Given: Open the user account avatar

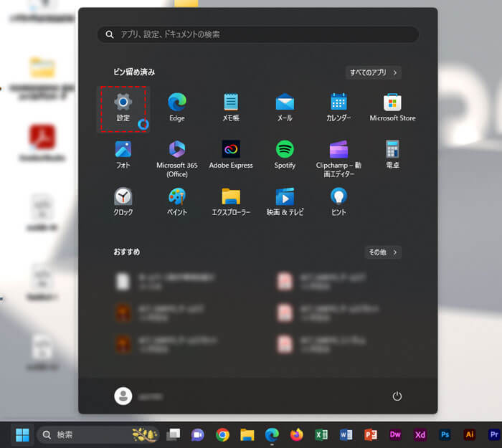Looking at the screenshot, I should pyautogui.click(x=123, y=396).
